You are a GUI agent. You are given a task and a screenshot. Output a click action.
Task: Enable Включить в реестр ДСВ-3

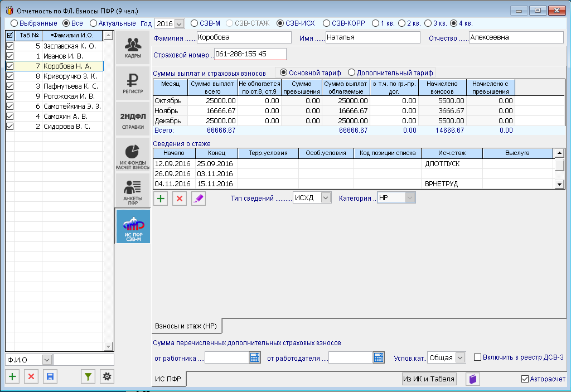tap(477, 357)
